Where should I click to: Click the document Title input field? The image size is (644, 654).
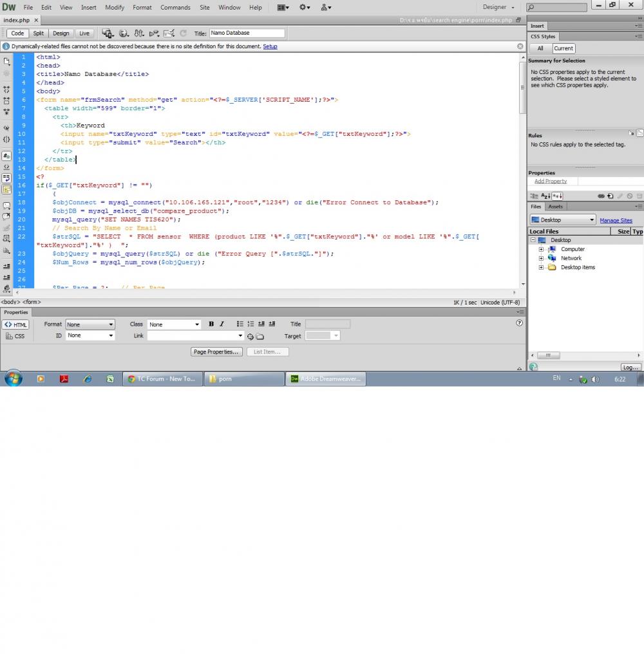click(x=247, y=33)
